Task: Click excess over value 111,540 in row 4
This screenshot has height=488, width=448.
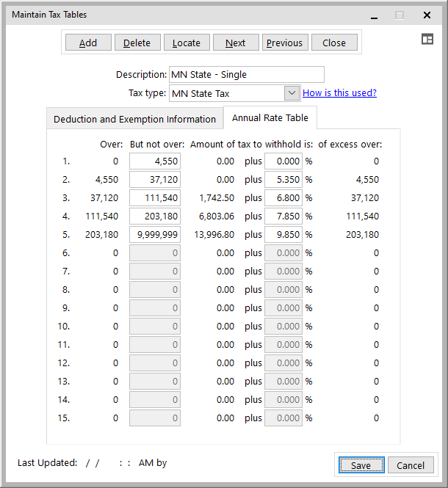Action: pos(363,216)
